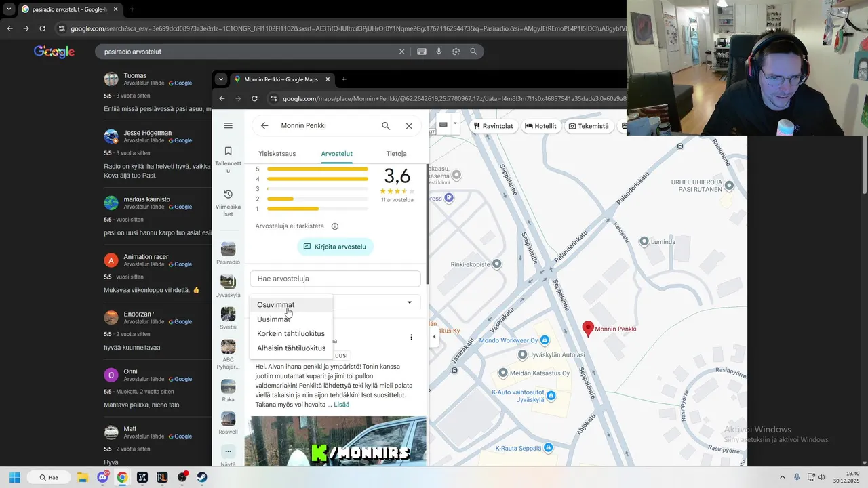Click the Maps review panel scrollbar

(427, 224)
